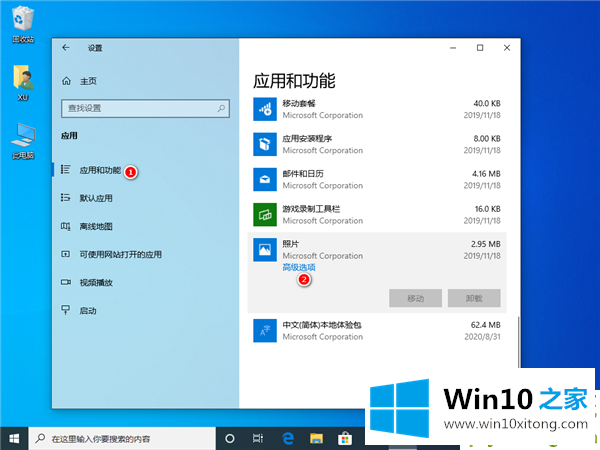Click the 启动 startup icon

point(66,310)
